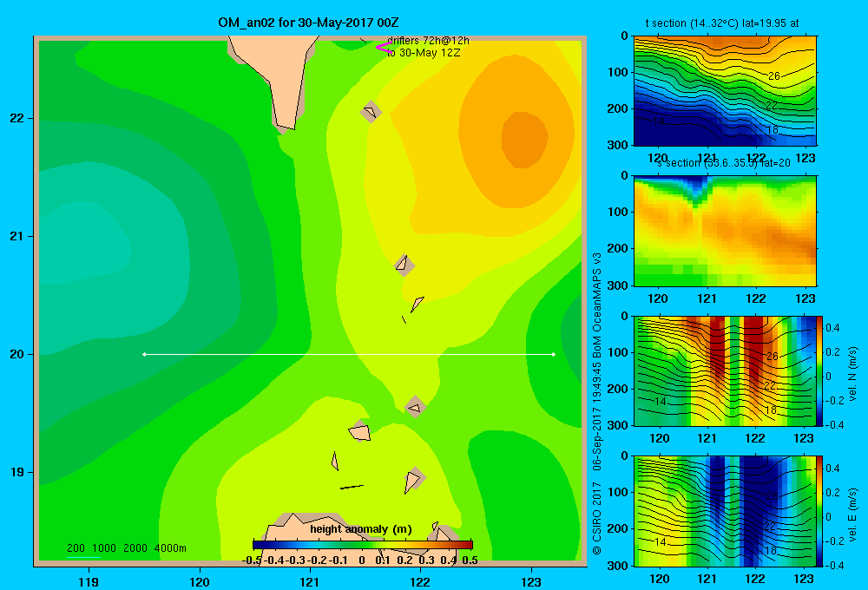Open the salinity section plot

pos(725,230)
